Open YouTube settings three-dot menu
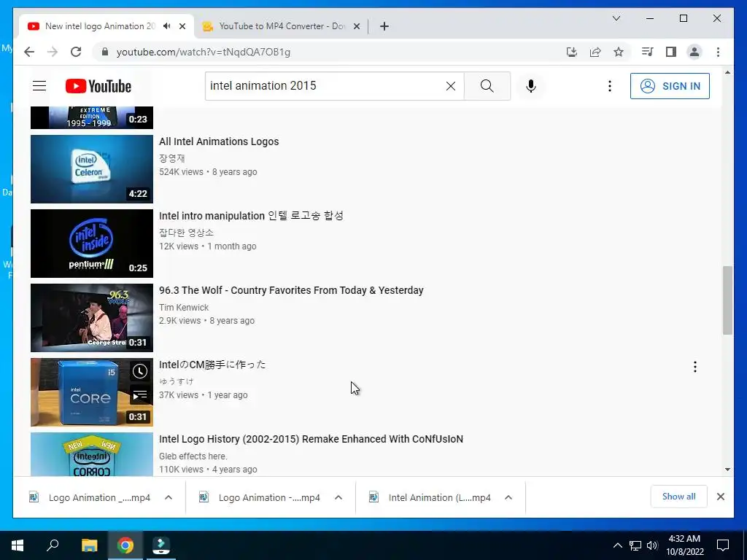The height and width of the screenshot is (560, 747). (x=609, y=86)
